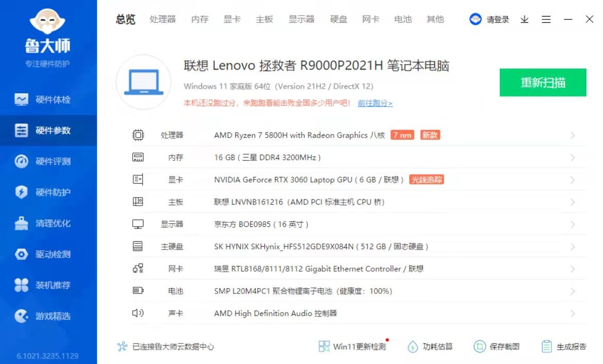Expand the 内存 row chevron

(x=573, y=158)
